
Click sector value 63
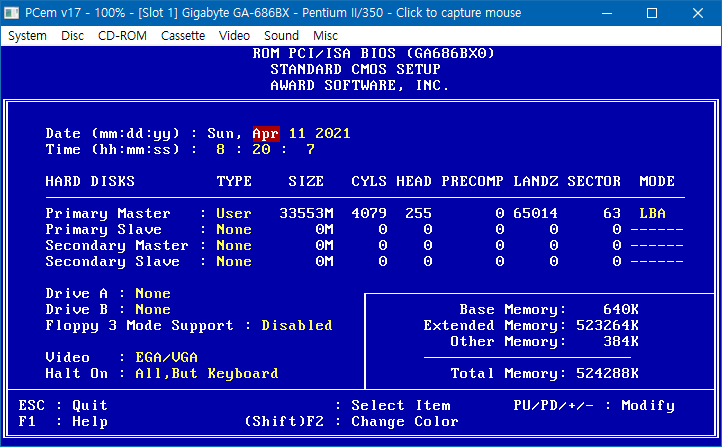[x=611, y=213]
